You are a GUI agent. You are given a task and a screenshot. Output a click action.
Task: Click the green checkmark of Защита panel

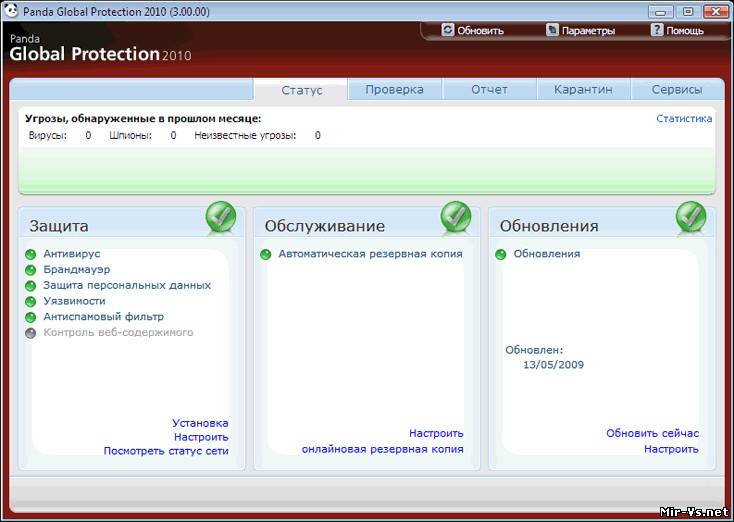221,217
